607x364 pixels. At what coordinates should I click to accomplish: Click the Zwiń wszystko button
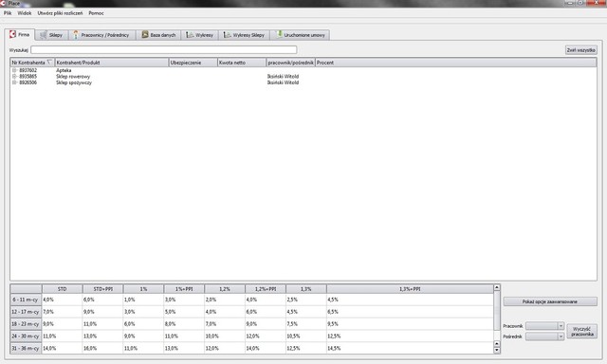[580, 50]
